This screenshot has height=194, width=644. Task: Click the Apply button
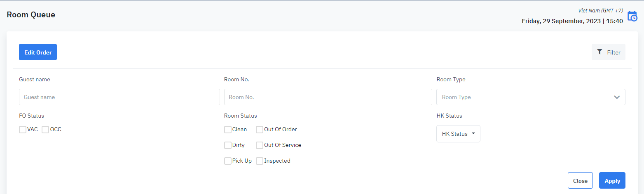tap(612, 181)
